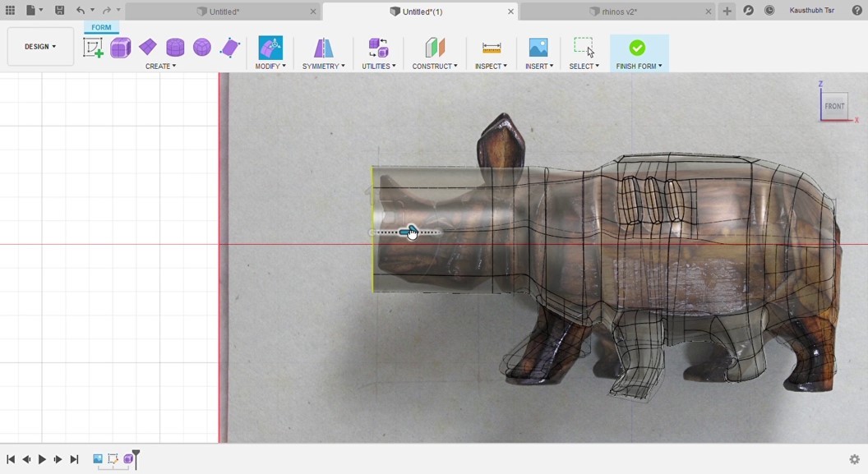Click the Measure inspect icon
Image resolution: width=868 pixels, height=474 pixels.
point(491,48)
